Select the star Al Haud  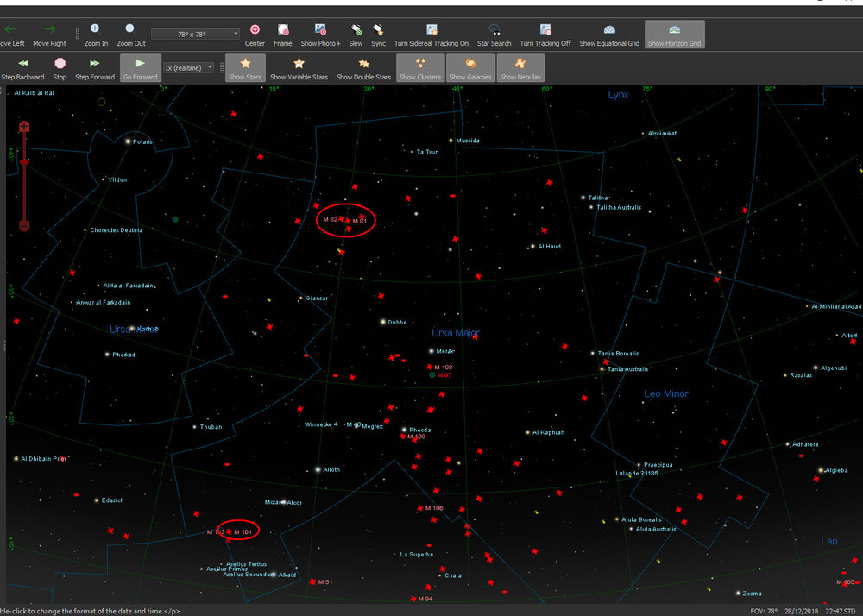coord(532,247)
